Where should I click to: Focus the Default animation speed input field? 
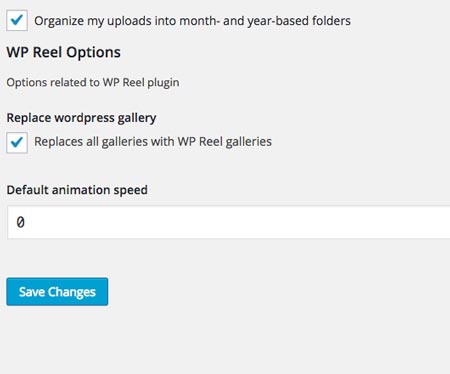coord(229,222)
